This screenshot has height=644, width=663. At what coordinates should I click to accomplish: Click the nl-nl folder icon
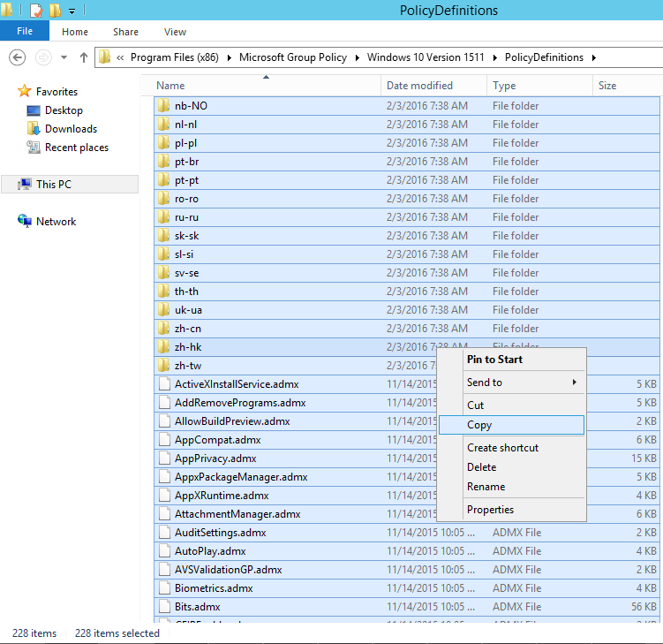[163, 124]
